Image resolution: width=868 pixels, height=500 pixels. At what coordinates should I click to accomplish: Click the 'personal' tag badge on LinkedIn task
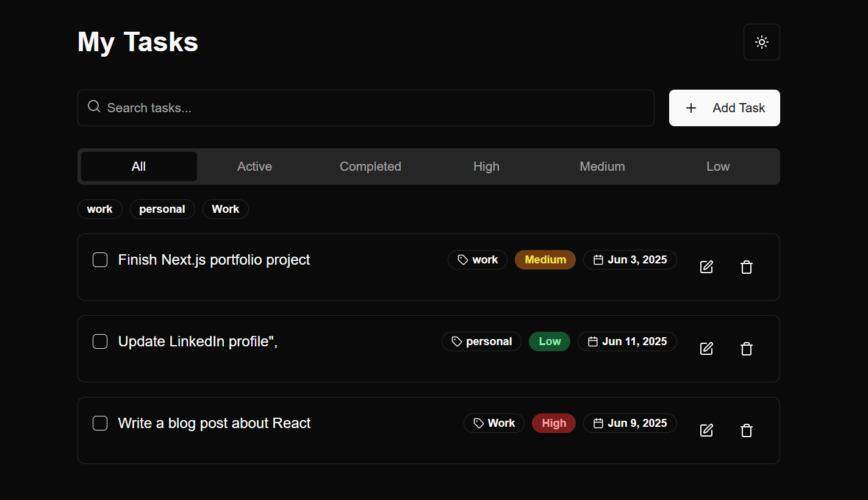click(x=481, y=341)
